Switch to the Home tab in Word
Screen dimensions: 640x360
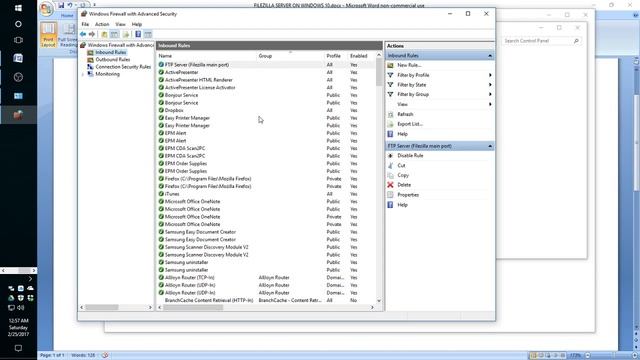click(x=67, y=16)
